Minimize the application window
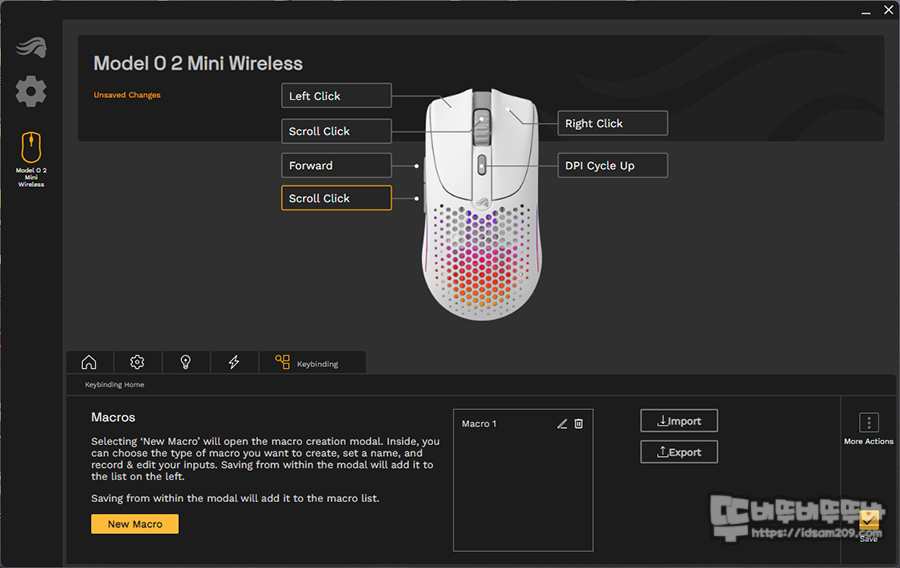 point(866,11)
